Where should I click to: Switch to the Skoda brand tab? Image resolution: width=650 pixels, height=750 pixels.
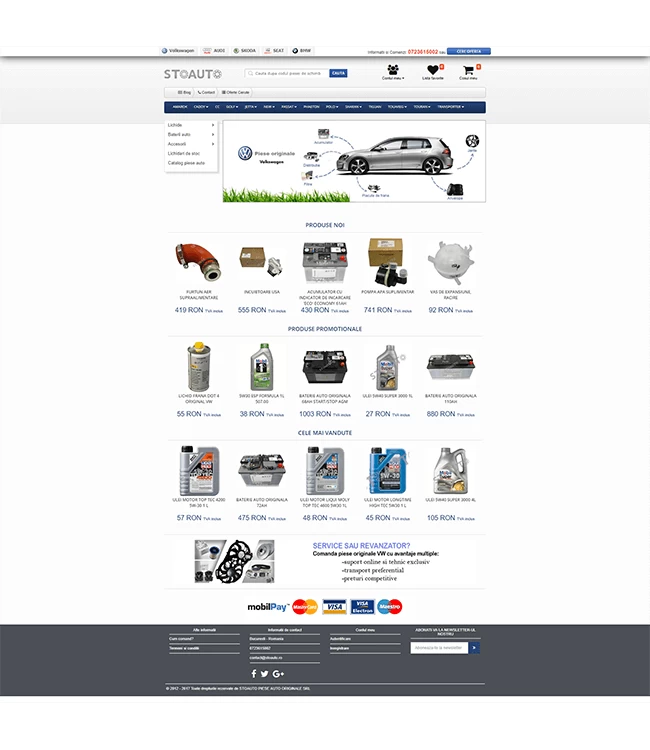[x=244, y=50]
